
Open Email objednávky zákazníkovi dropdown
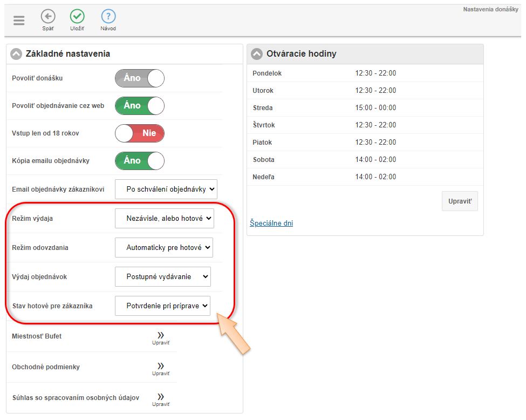tap(166, 189)
